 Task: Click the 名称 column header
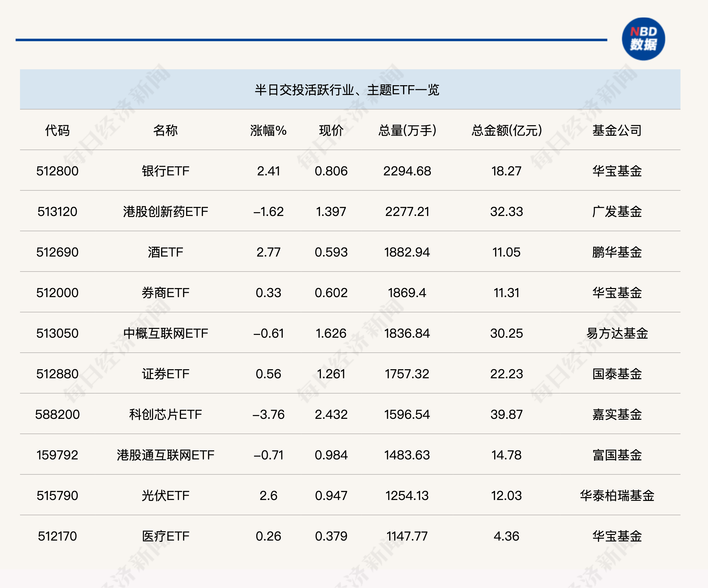(165, 130)
